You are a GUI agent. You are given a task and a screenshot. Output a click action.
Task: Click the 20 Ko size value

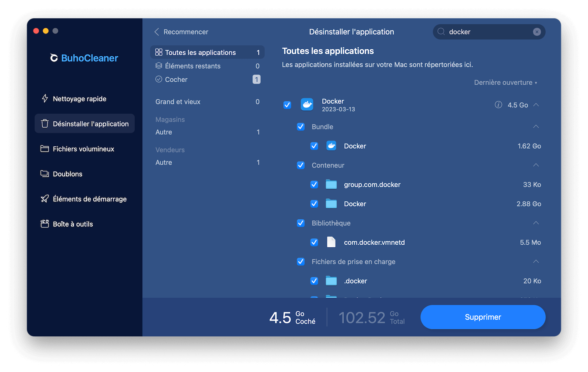coord(532,281)
